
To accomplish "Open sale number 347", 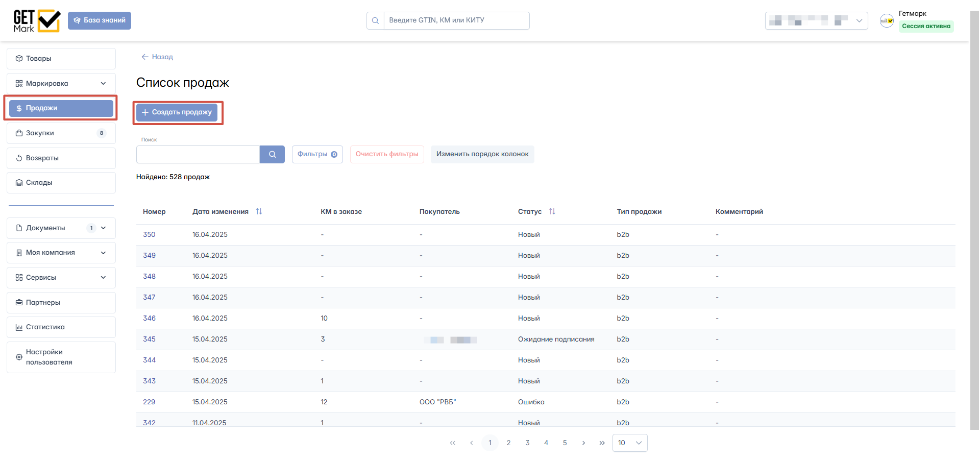I will click(149, 298).
